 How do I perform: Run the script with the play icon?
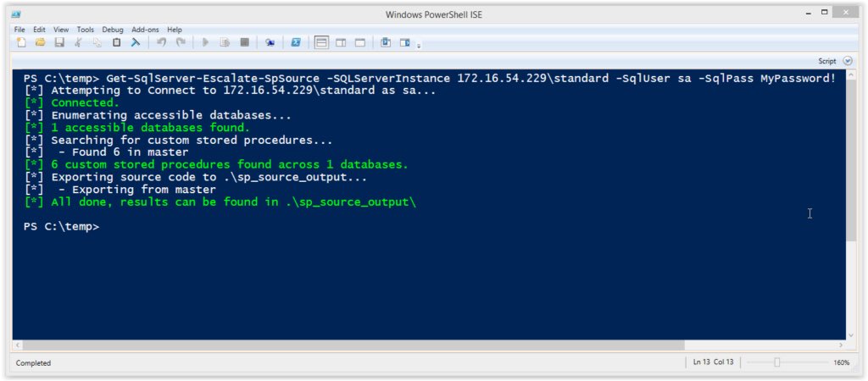205,42
